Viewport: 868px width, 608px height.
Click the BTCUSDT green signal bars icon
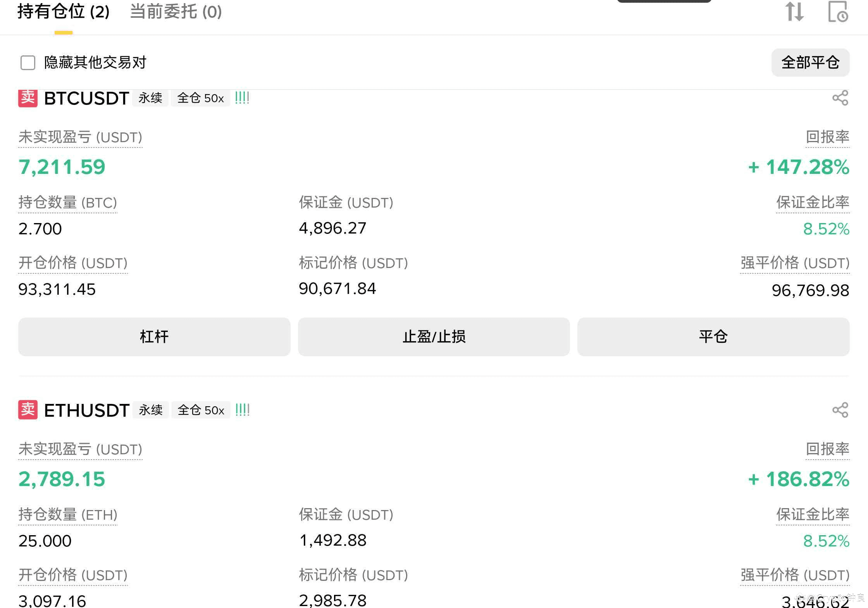click(242, 98)
